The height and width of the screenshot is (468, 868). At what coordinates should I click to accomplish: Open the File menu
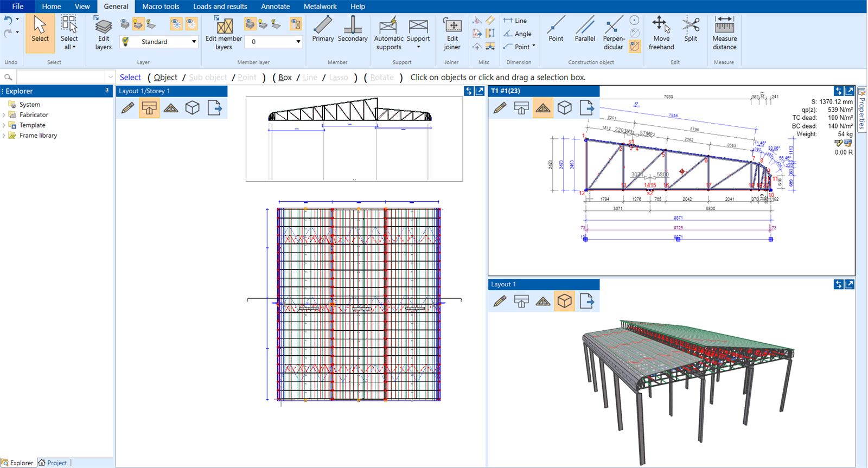coord(18,7)
